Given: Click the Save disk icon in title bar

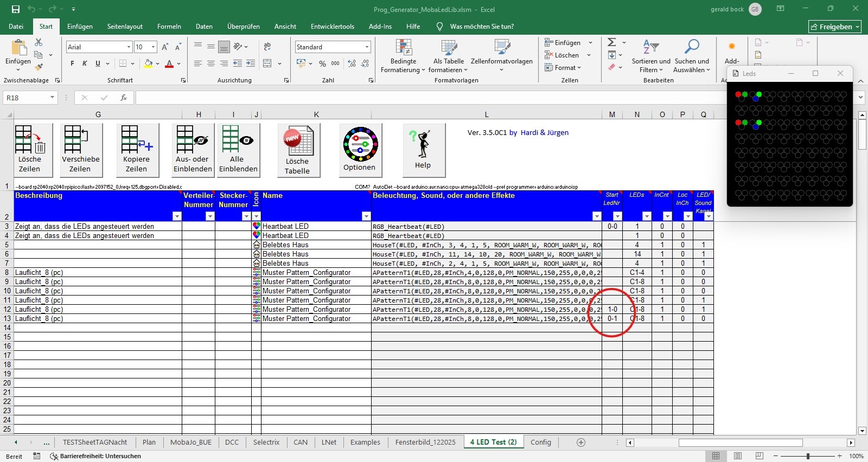Looking at the screenshot, I should coord(16,9).
